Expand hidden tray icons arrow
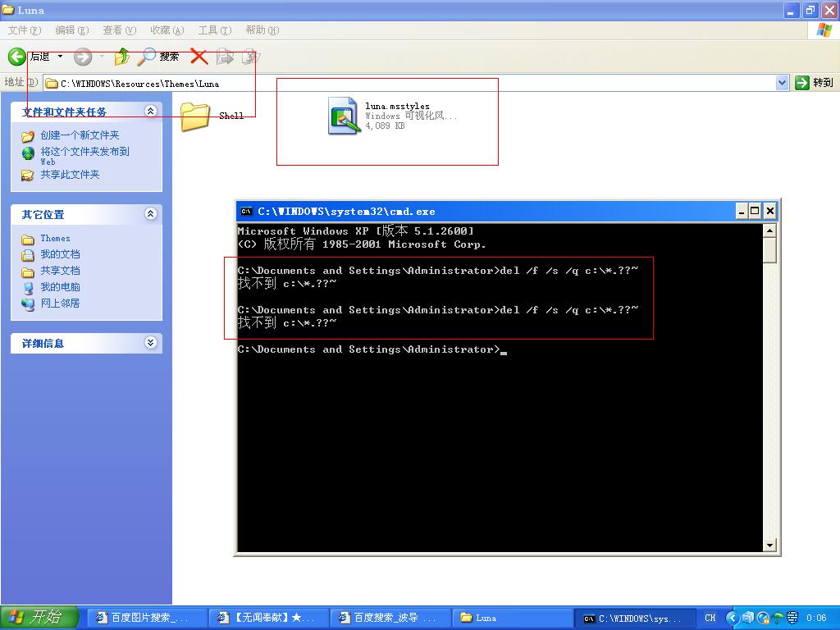840x630 pixels. pos(733,618)
